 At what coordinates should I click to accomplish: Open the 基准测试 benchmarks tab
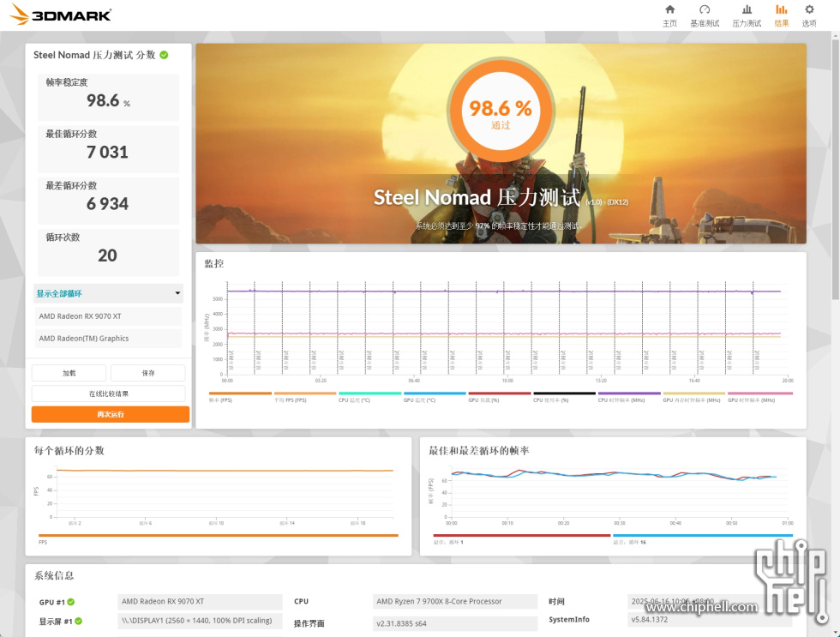[x=705, y=15]
